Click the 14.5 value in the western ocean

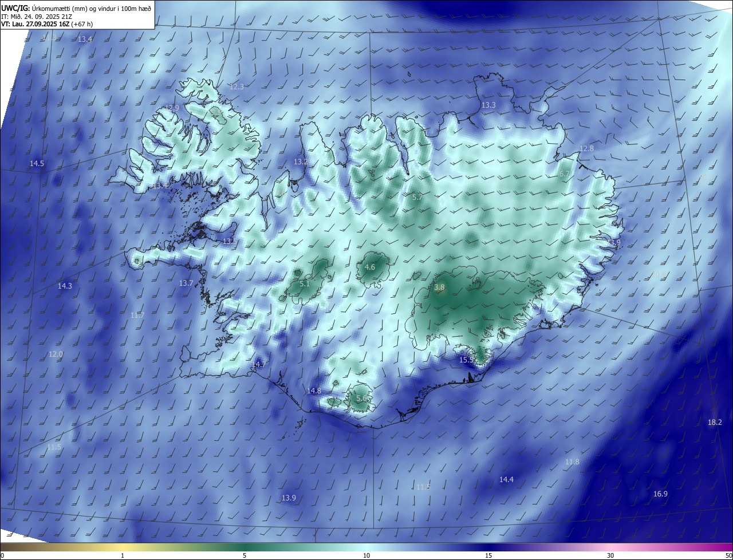point(37,164)
